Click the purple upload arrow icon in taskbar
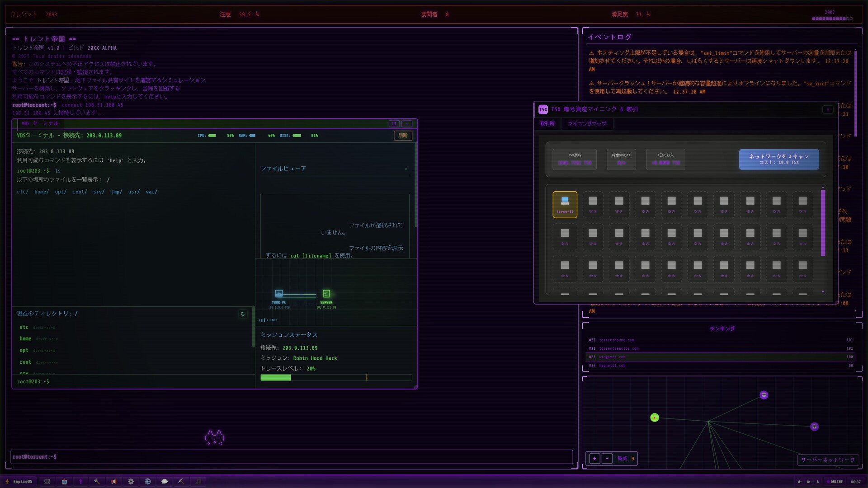Viewport: 868px width, 488px height. pyautogui.click(x=80, y=481)
